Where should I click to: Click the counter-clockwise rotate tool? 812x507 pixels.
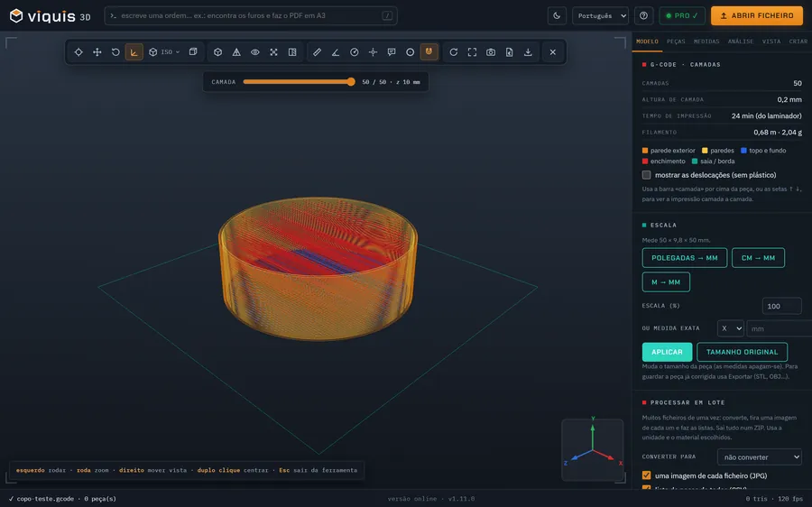[115, 51]
